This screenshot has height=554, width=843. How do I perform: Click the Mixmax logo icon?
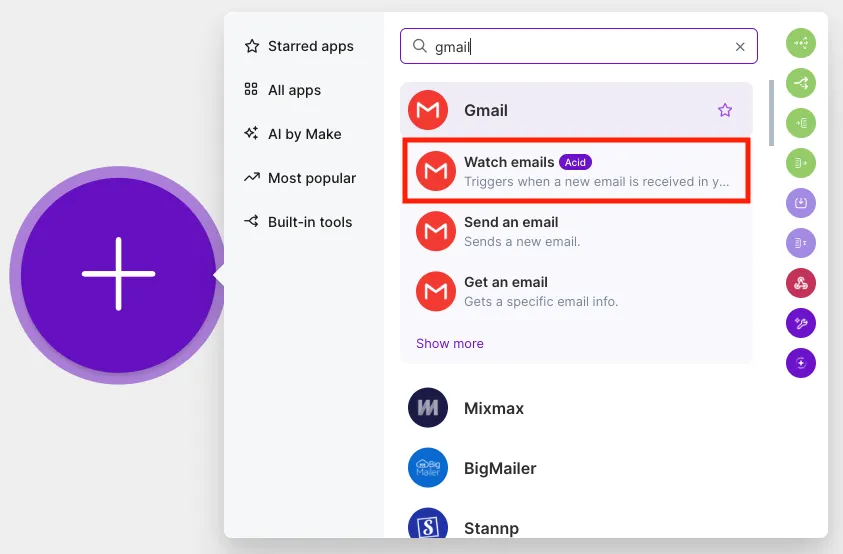click(x=428, y=408)
